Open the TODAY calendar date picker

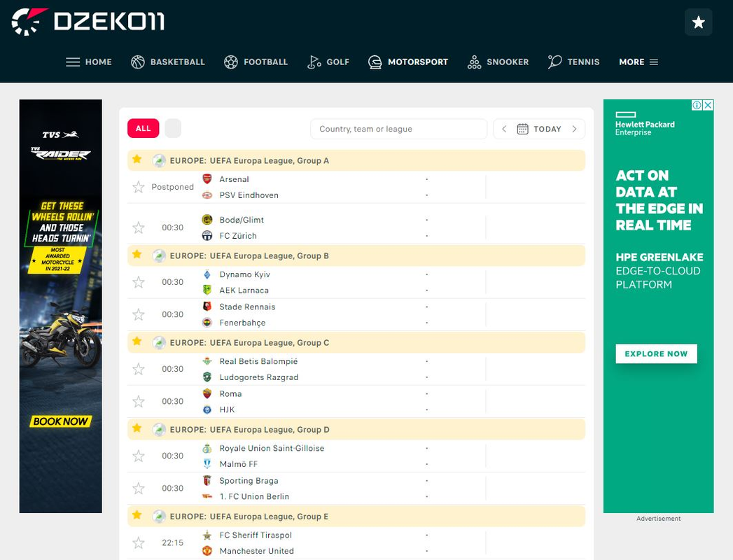tap(539, 129)
